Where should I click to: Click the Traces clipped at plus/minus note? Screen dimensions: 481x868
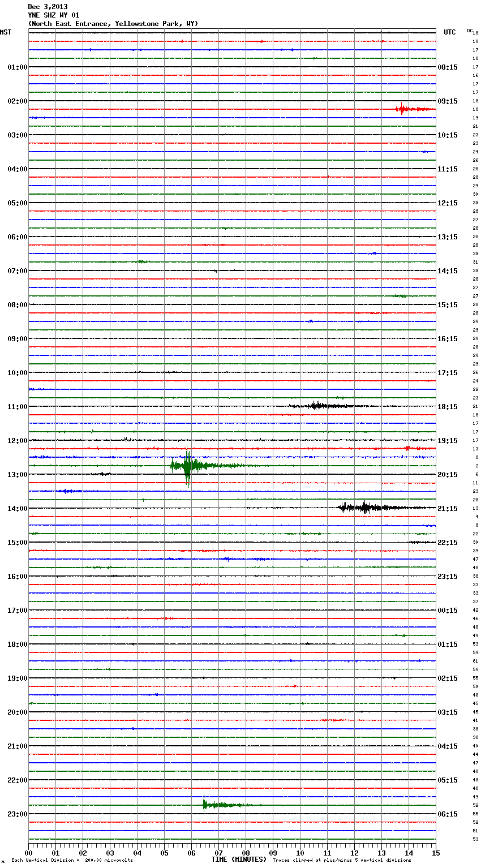coord(342,861)
